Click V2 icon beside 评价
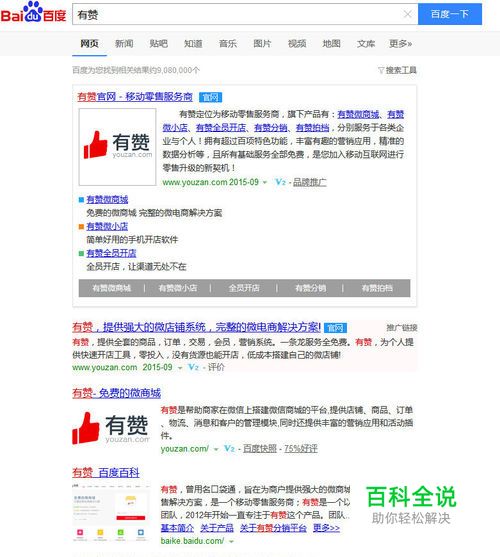 coord(194,367)
